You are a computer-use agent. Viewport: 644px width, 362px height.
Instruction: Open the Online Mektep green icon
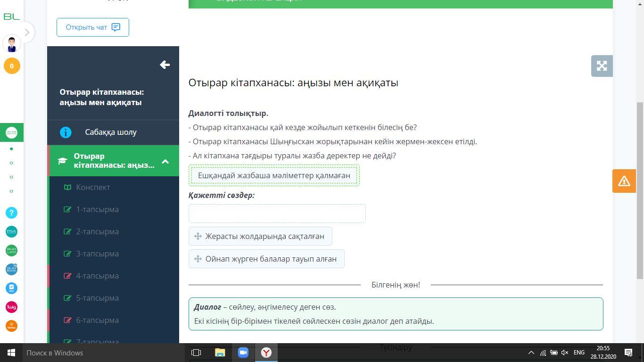pos(12,133)
